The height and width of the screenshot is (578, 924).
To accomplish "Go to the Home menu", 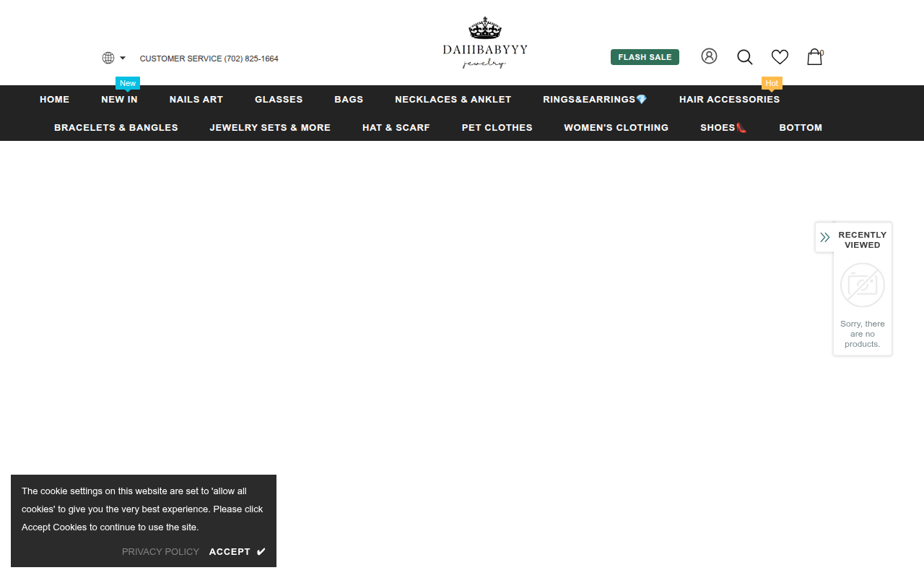I will [55, 100].
